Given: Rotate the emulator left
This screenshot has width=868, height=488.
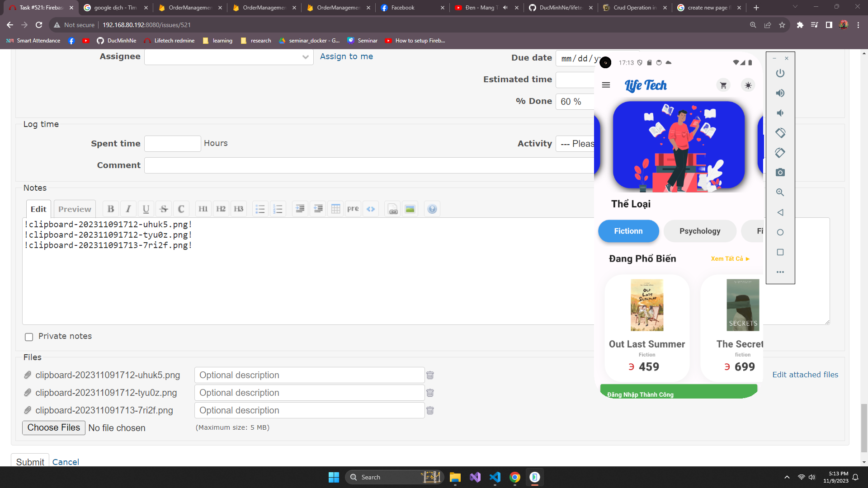Looking at the screenshot, I should [780, 133].
